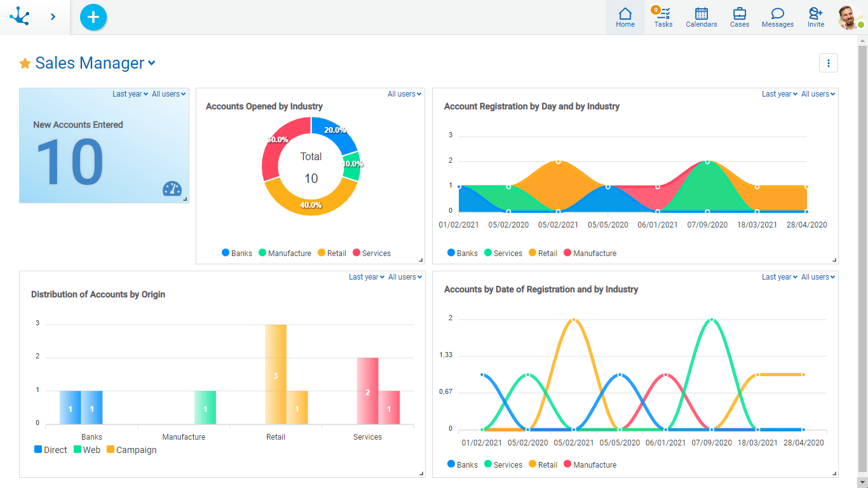Expand the Sales Manager dashboard dropdown
Screen dimensions: 868x488
(151, 63)
